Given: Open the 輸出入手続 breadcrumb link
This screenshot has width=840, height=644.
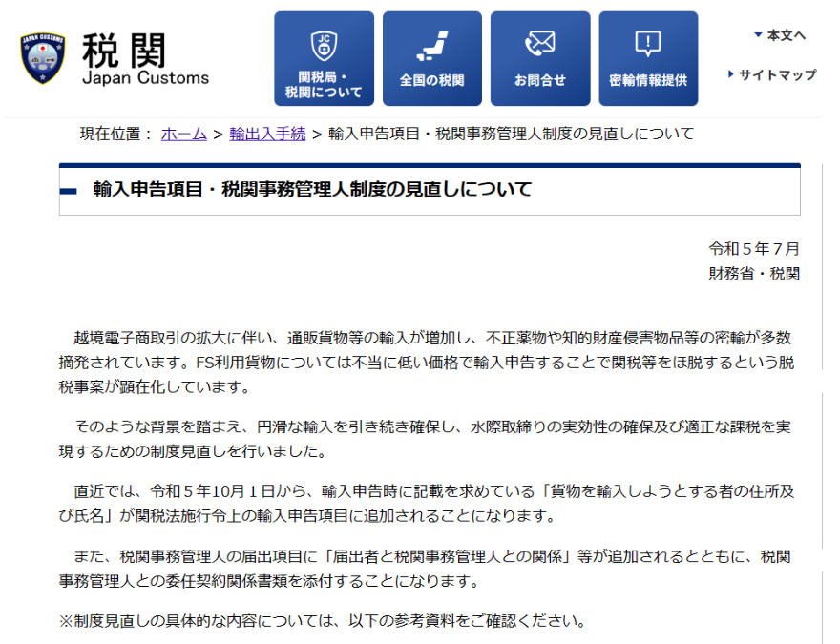Looking at the screenshot, I should [267, 135].
